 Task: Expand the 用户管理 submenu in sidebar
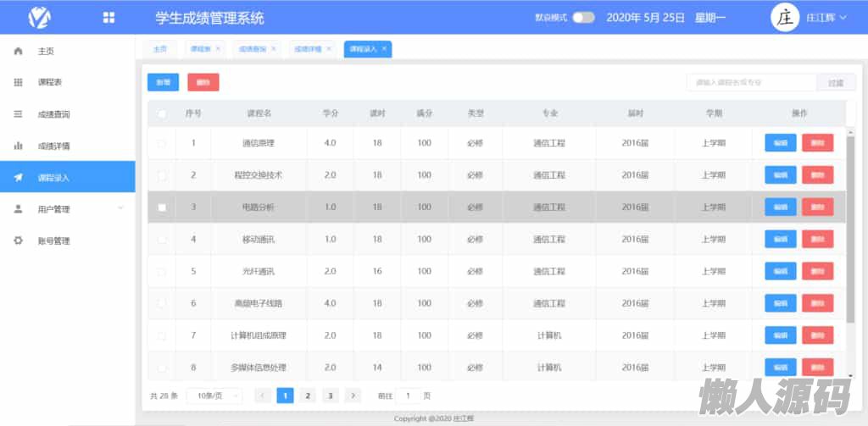(120, 208)
